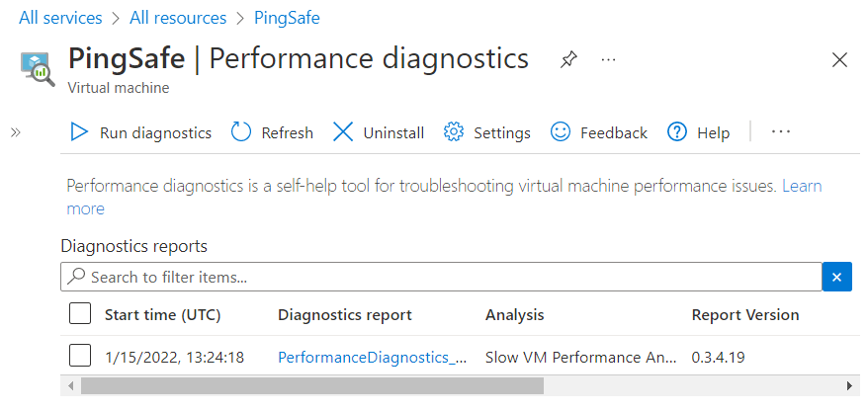Open Settings via the gear icon
The width and height of the screenshot is (868, 413).
(x=454, y=132)
